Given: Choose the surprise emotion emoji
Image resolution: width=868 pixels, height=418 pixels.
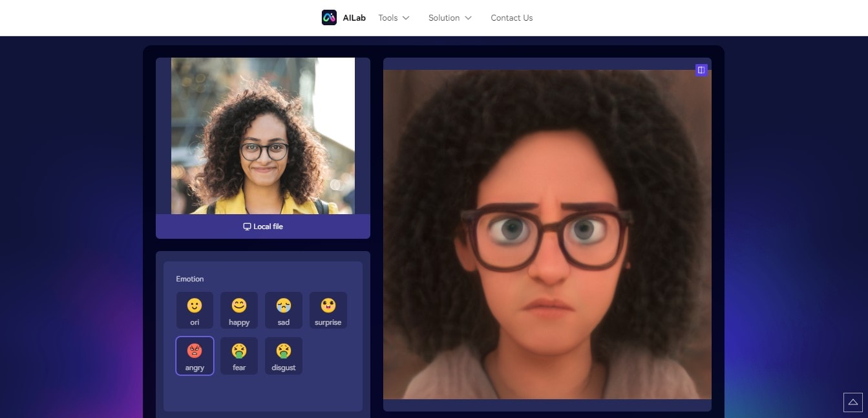Looking at the screenshot, I should coord(328,310).
